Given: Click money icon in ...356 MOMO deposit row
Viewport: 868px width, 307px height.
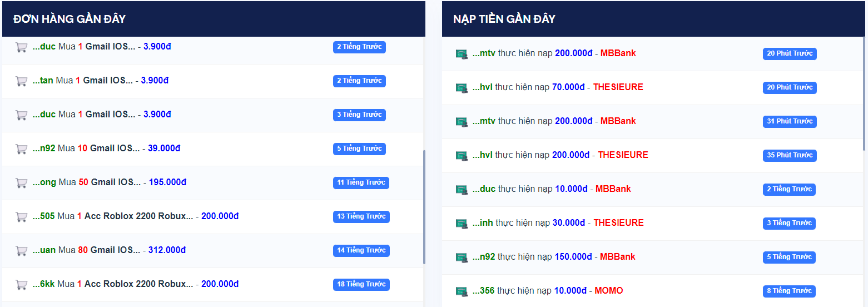Looking at the screenshot, I should (x=462, y=291).
